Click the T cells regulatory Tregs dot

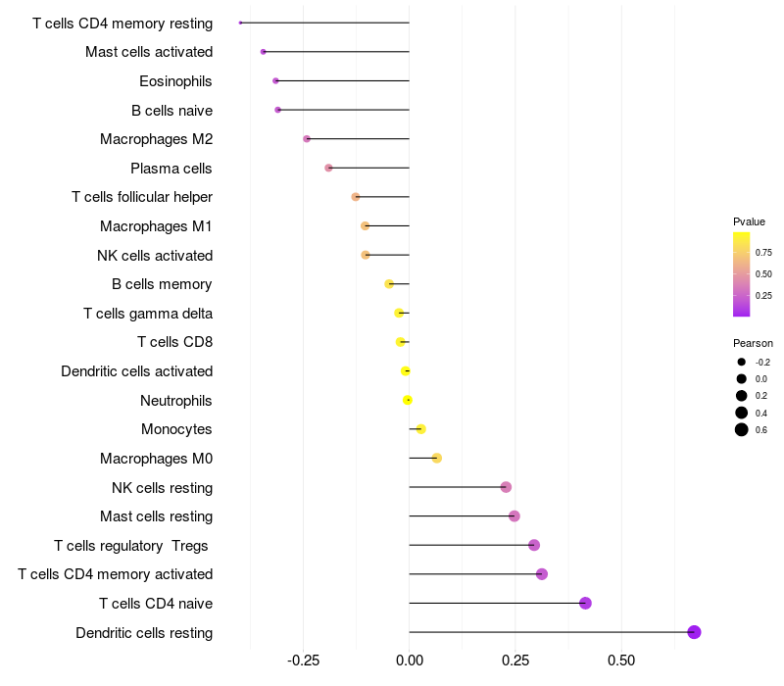click(x=534, y=545)
